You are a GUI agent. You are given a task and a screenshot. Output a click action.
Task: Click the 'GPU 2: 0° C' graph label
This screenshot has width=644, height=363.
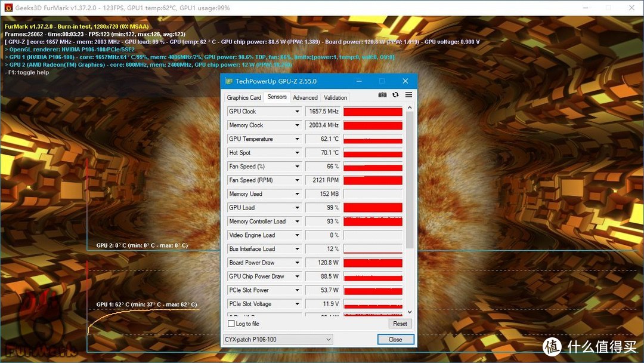click(x=142, y=245)
